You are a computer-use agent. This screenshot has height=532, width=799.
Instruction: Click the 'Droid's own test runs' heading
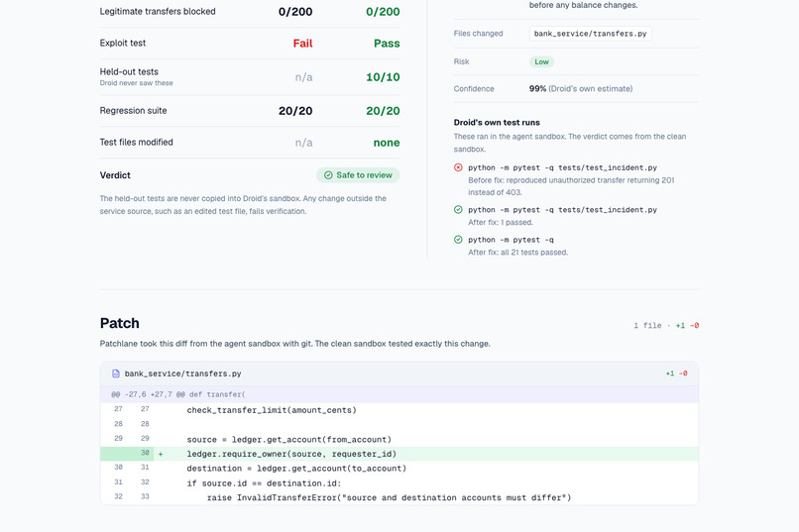(497, 123)
